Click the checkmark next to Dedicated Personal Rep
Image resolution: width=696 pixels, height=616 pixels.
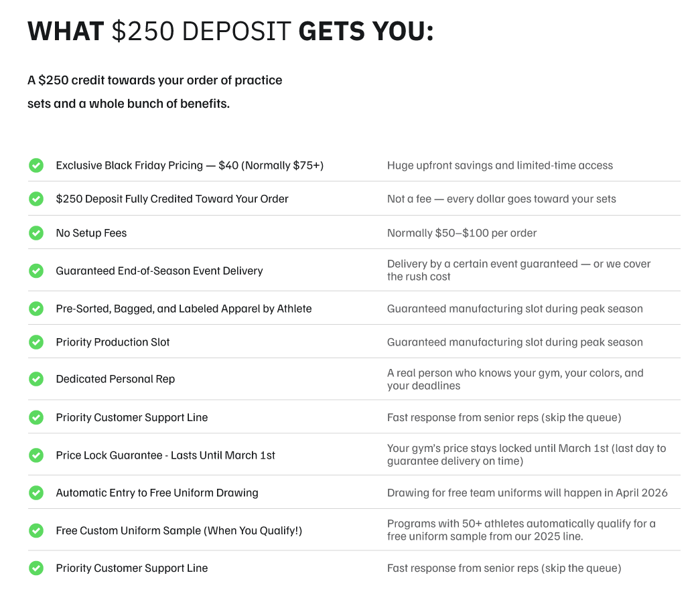tap(36, 379)
